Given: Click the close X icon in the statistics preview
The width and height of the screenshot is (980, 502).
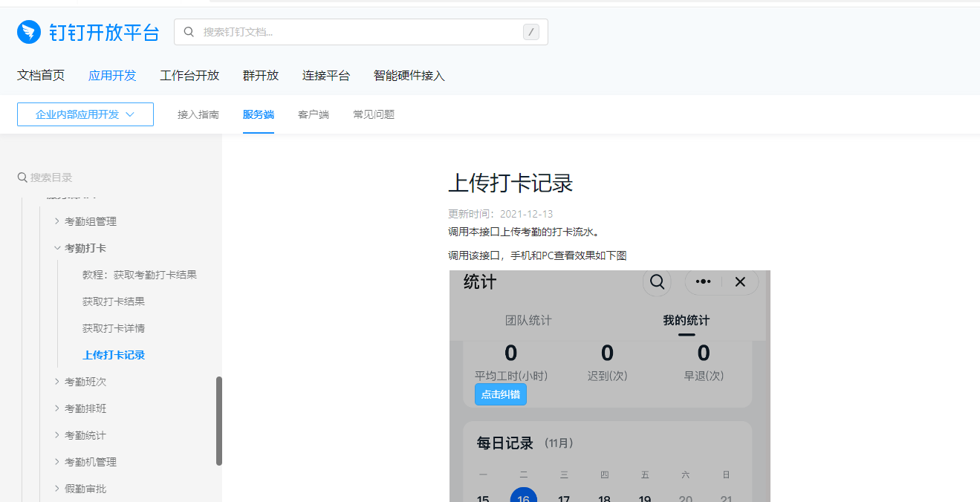Looking at the screenshot, I should point(739,281).
